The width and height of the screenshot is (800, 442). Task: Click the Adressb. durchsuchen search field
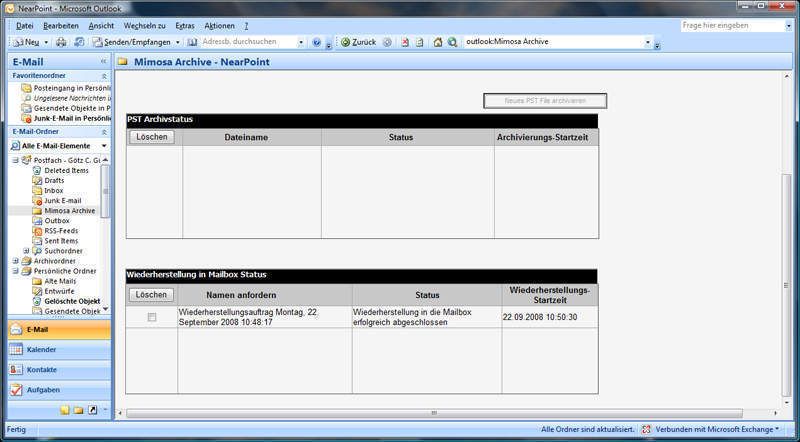(248, 42)
